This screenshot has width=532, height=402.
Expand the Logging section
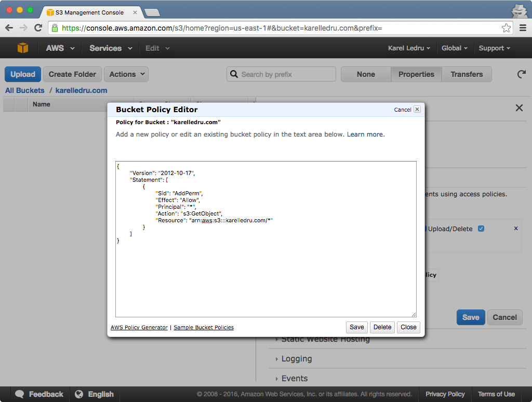click(296, 358)
